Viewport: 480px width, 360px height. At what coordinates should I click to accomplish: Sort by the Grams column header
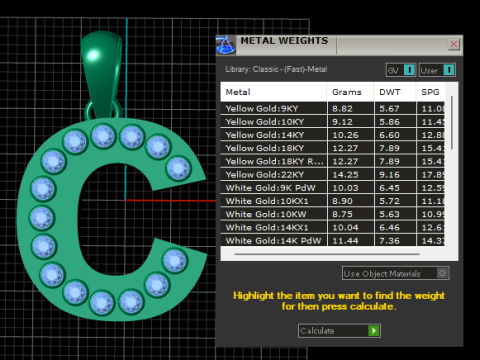[350, 92]
